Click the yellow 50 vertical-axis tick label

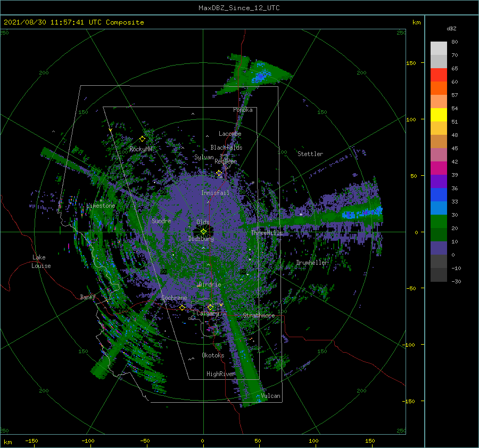[414, 176]
